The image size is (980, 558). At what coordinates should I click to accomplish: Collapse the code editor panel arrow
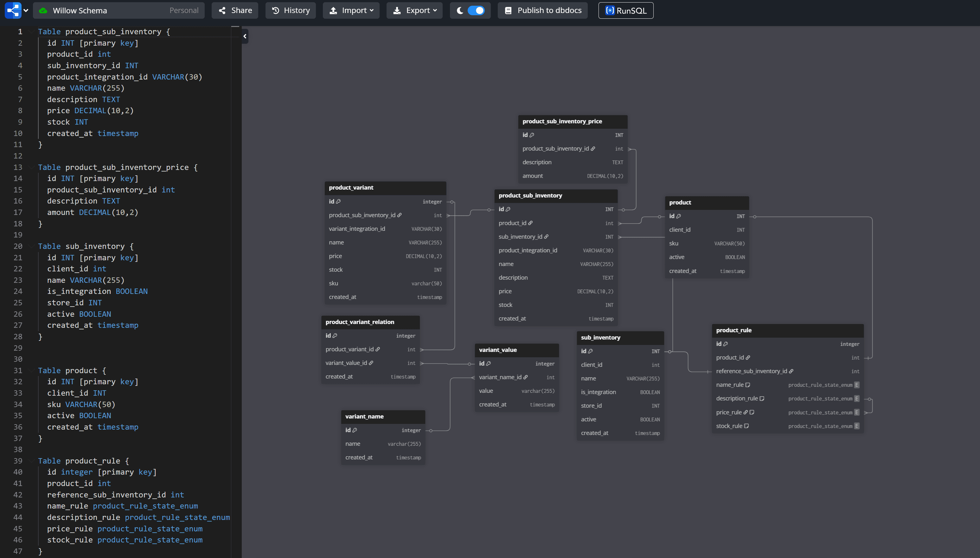pyautogui.click(x=245, y=36)
